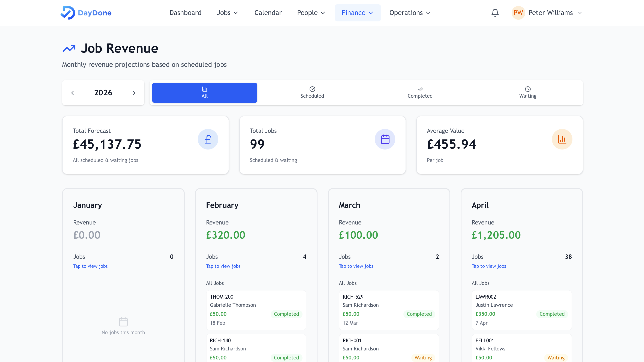Click Completed badge on THOM-200
This screenshot has width=644, height=362.
click(x=286, y=314)
